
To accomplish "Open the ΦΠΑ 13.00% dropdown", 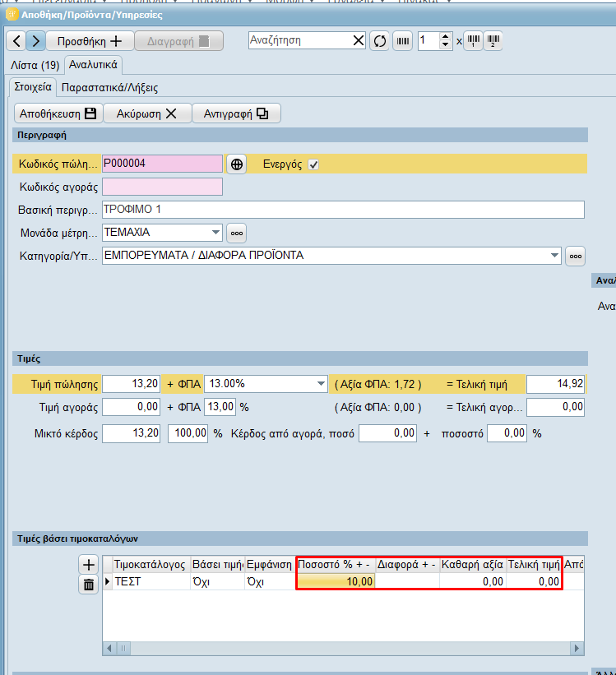I will click(x=321, y=384).
